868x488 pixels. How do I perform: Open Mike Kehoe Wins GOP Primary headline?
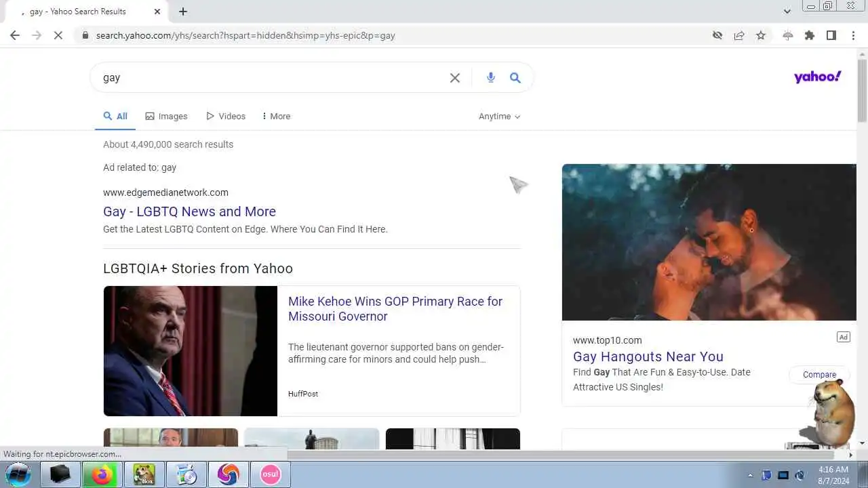tap(395, 309)
